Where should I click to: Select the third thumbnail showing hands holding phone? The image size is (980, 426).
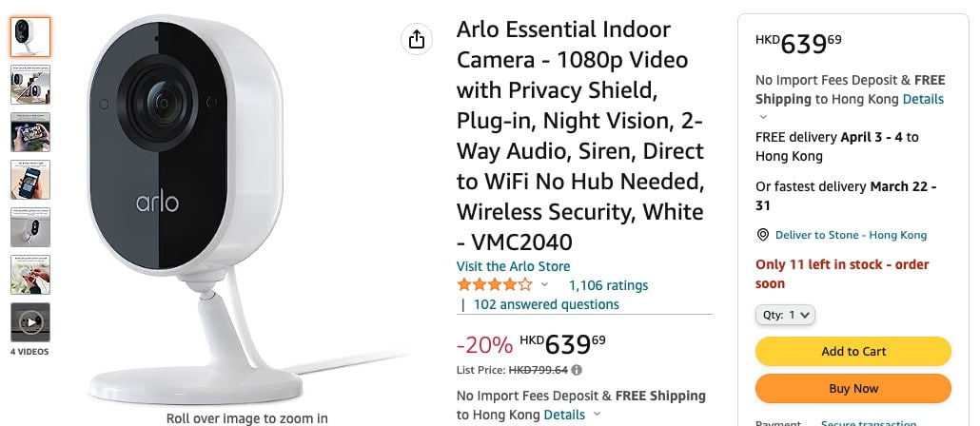click(30, 132)
